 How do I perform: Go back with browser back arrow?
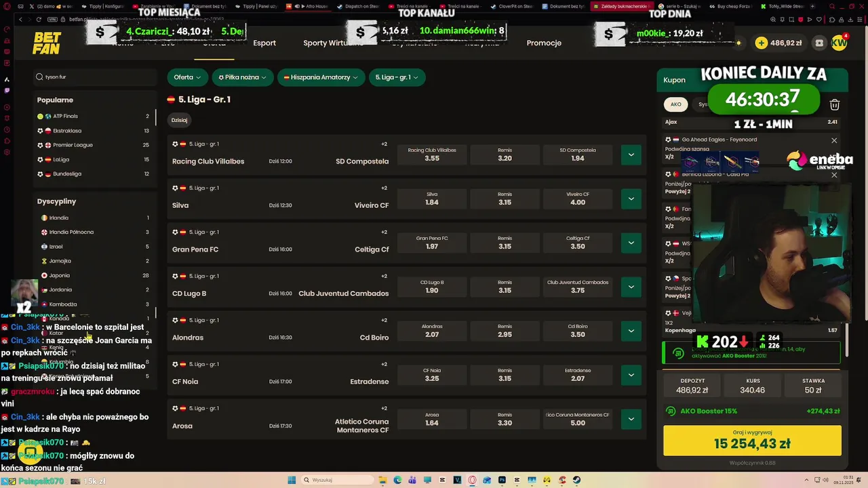click(x=21, y=19)
